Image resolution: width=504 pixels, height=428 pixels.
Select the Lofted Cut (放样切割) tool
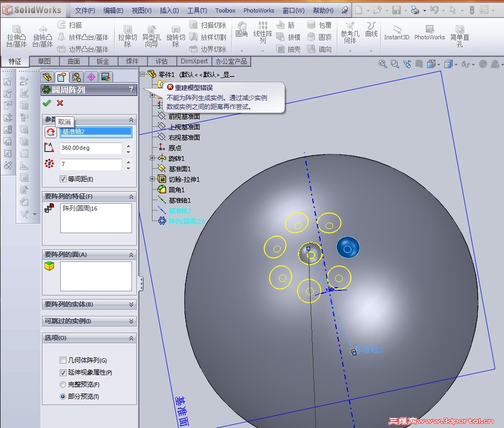[x=207, y=37]
